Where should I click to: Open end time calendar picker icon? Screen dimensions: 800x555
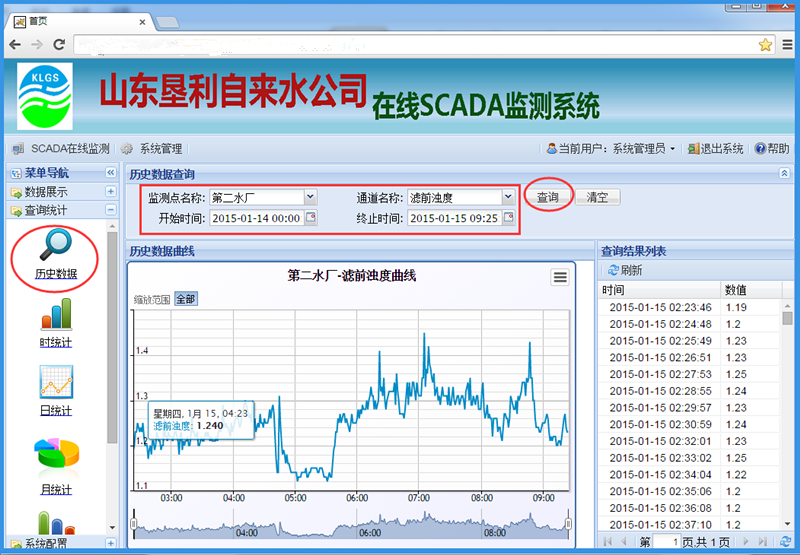click(x=508, y=218)
